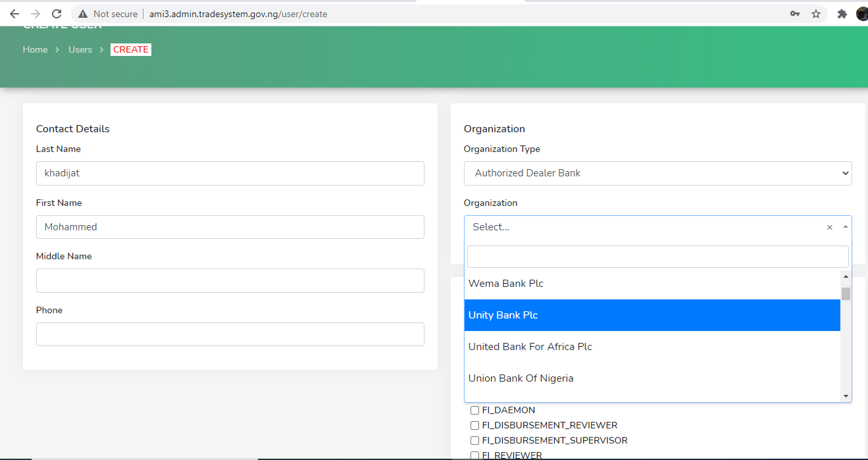
Task: Go to Home breadcrumb
Action: coord(35,49)
